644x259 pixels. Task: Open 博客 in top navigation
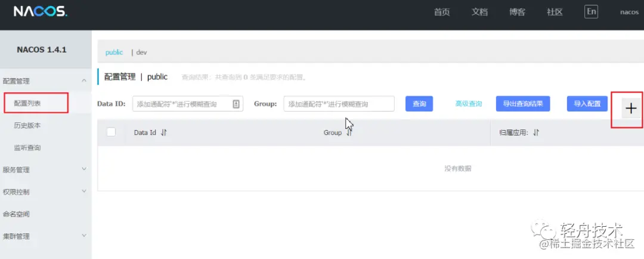pos(517,12)
